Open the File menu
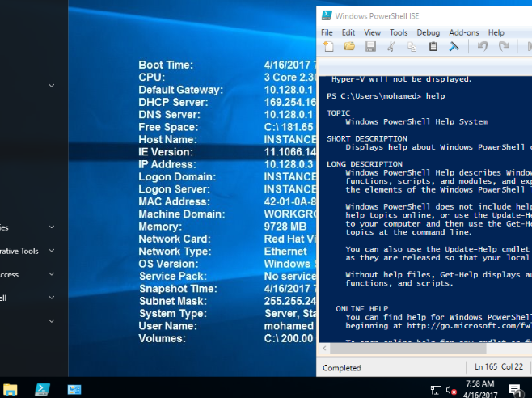Screen dimensions: 532x398 coord(327,32)
